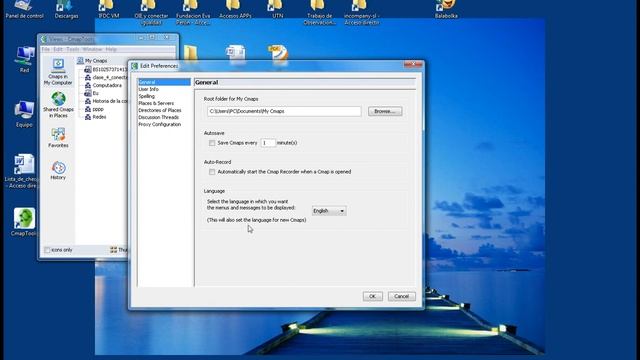Click Cancel in Edit Preferences
Image resolution: width=640 pixels, height=360 pixels.
[402, 296]
